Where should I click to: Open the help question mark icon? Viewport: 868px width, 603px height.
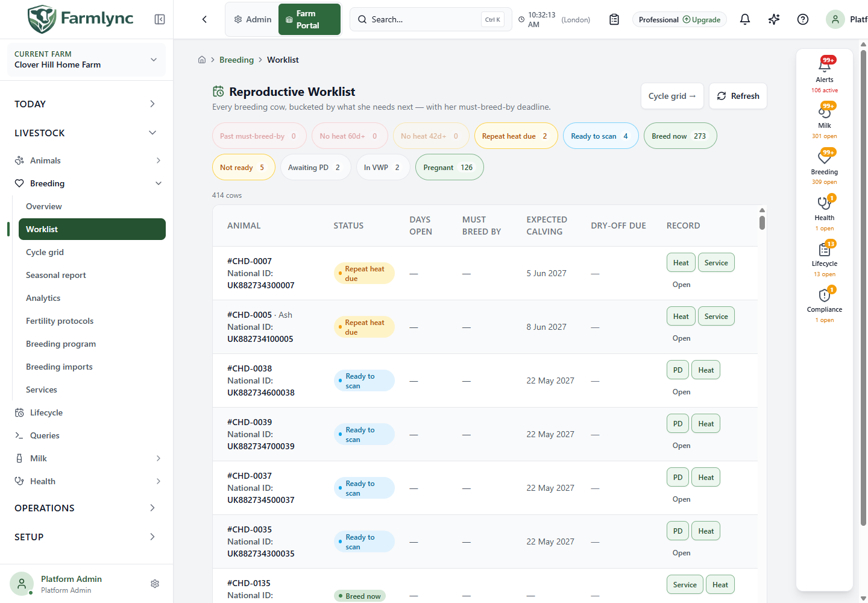[x=803, y=19]
